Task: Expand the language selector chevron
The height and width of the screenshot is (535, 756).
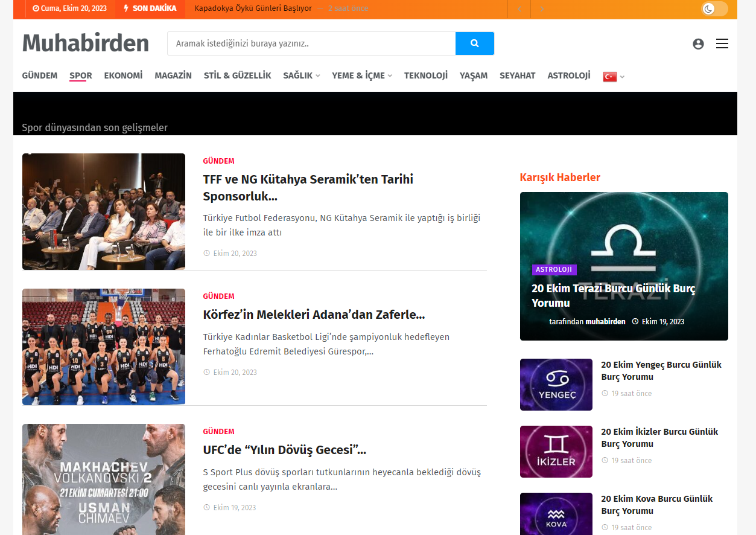Action: tap(622, 77)
